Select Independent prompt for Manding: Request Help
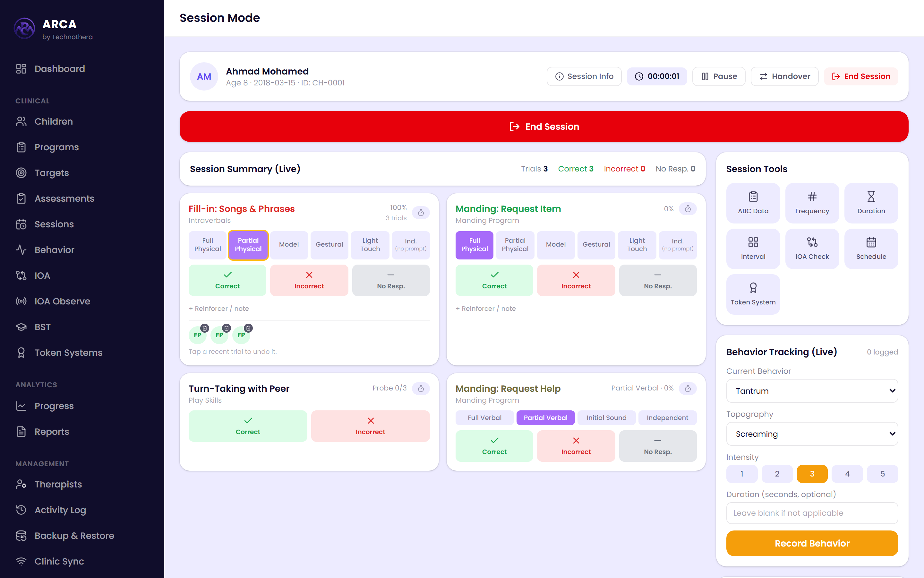The height and width of the screenshot is (578, 924). (667, 418)
